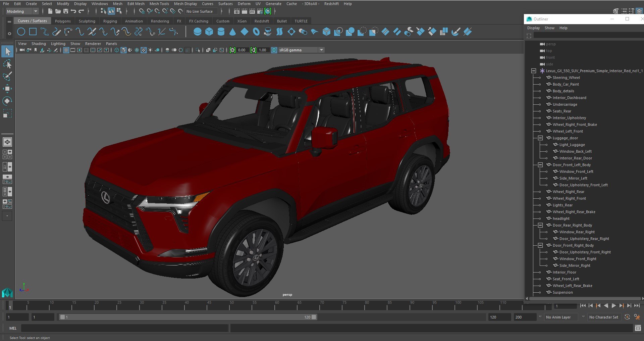Activate the Move tool in the toolbox
Image resolution: width=644 pixels, height=341 pixels.
click(x=7, y=89)
